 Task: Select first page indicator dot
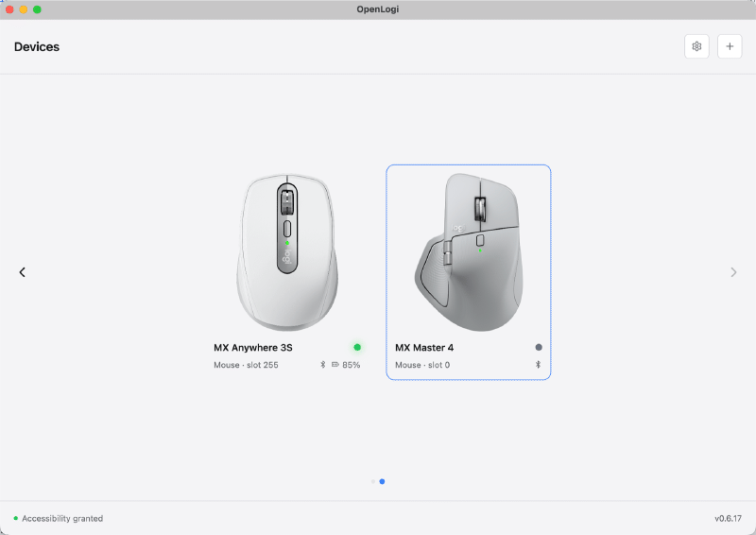[373, 481]
